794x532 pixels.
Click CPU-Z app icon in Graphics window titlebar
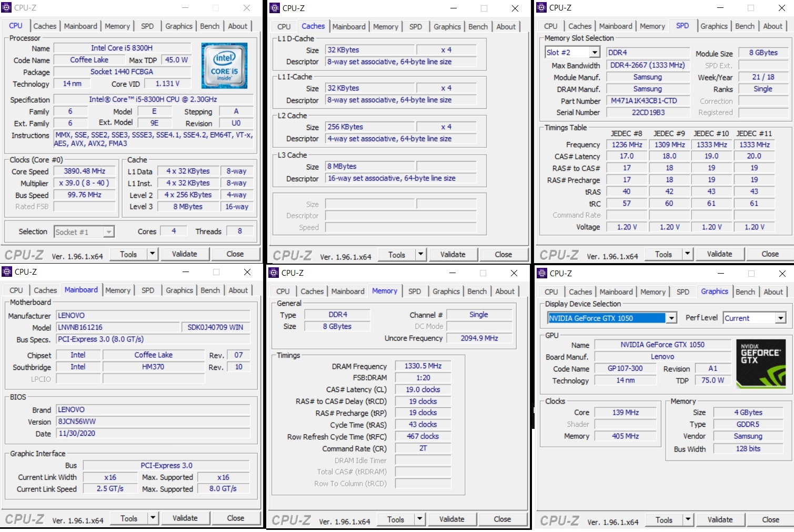pyautogui.click(x=542, y=273)
